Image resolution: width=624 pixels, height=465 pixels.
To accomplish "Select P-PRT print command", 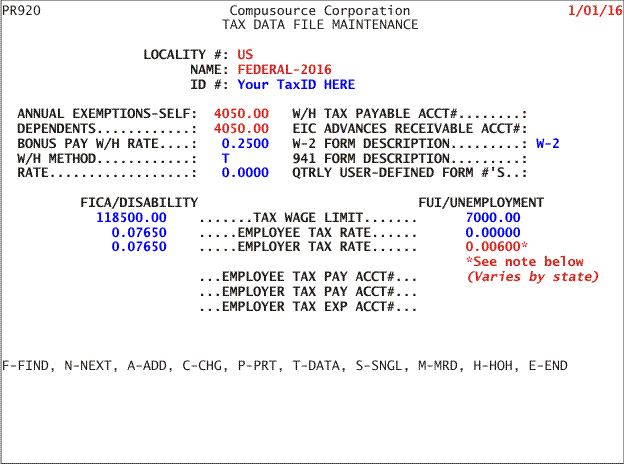I will 257,366.
